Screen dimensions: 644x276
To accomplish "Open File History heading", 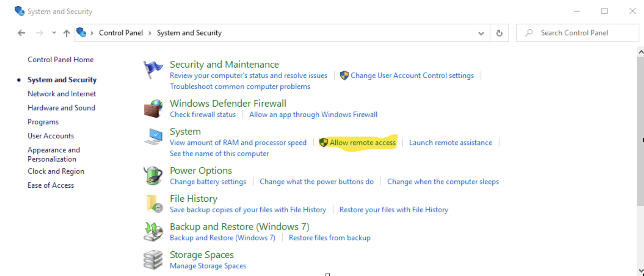I will coord(193,199).
